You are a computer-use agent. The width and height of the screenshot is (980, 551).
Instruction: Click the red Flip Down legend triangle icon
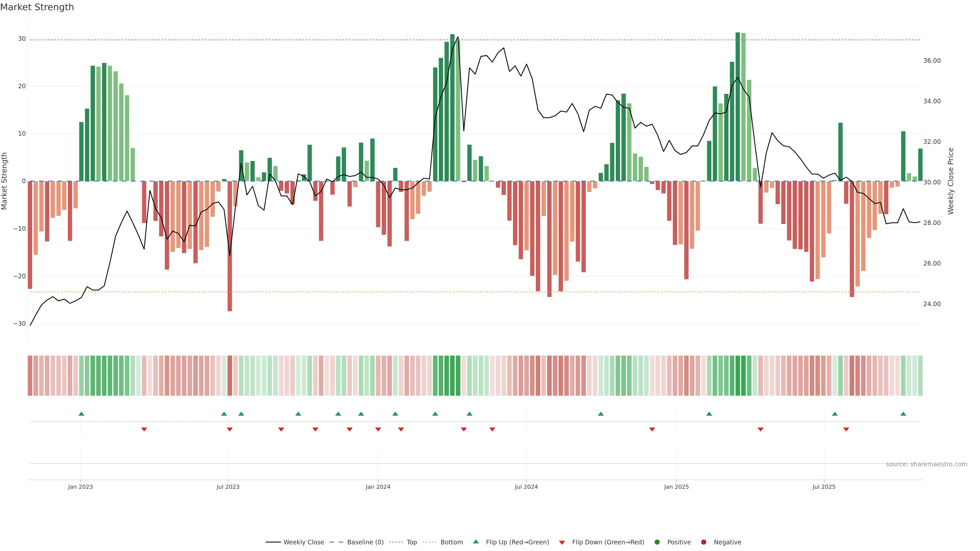[x=562, y=542]
